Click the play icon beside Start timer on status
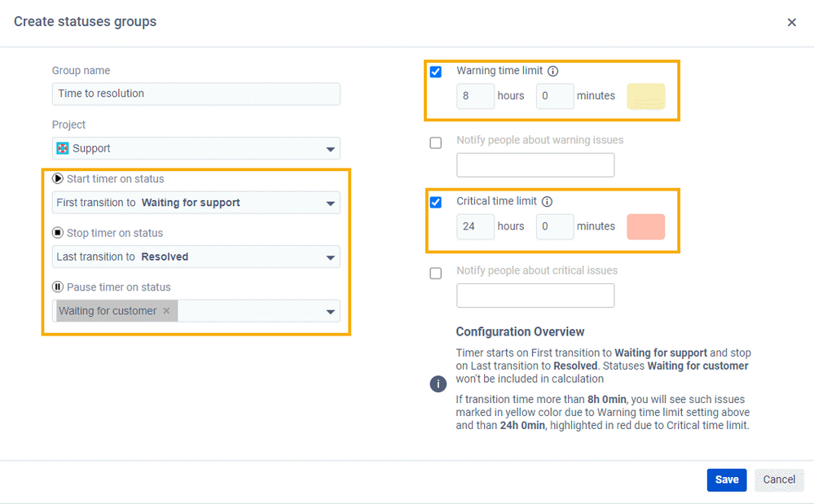 pos(57,178)
